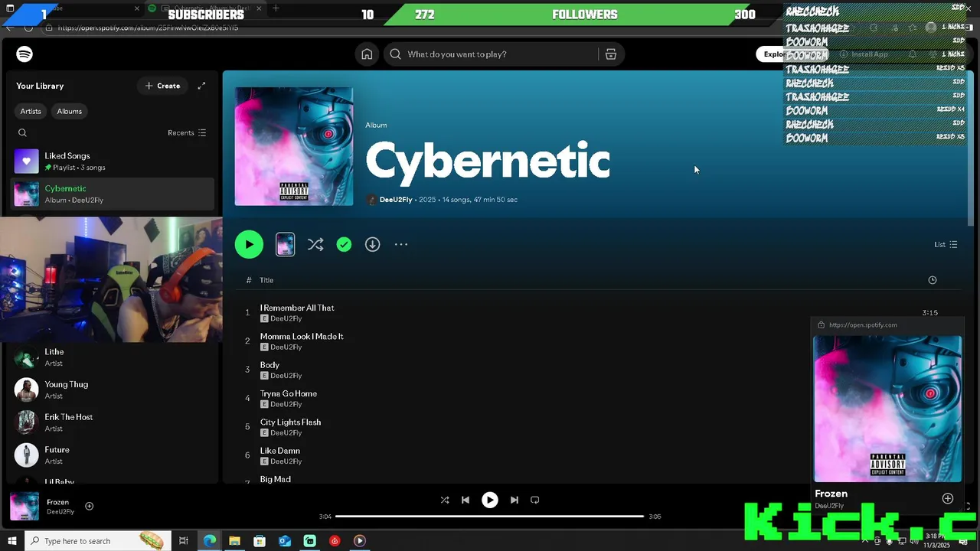Open now playing song title Frozen
This screenshot has height=551, width=980.
(57, 502)
